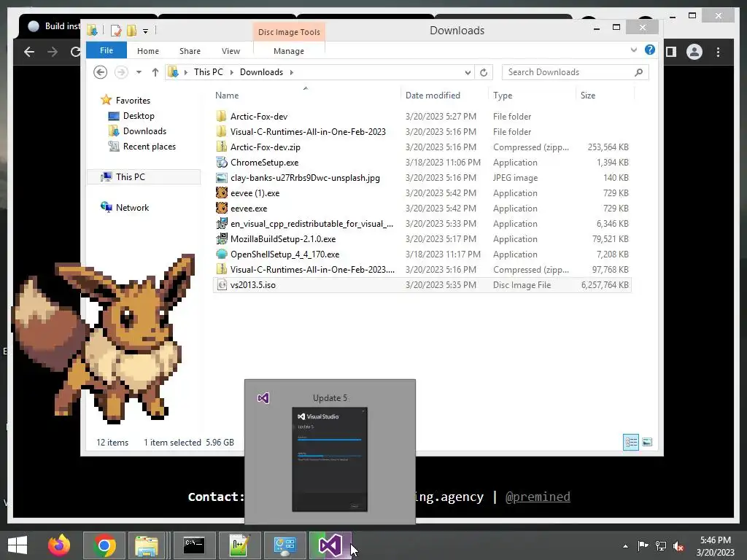Open Notepad++ from the taskbar
This screenshot has width=747, height=560.
pyautogui.click(x=239, y=545)
